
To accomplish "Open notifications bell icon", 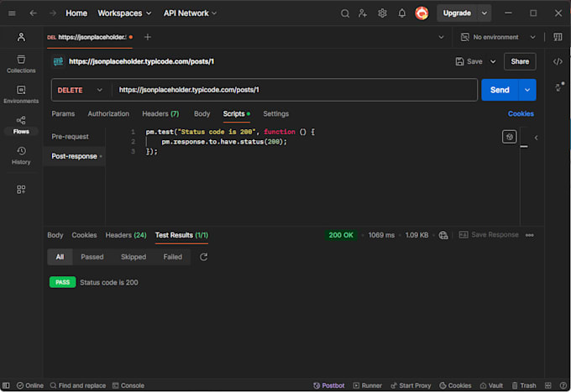I will 401,13.
